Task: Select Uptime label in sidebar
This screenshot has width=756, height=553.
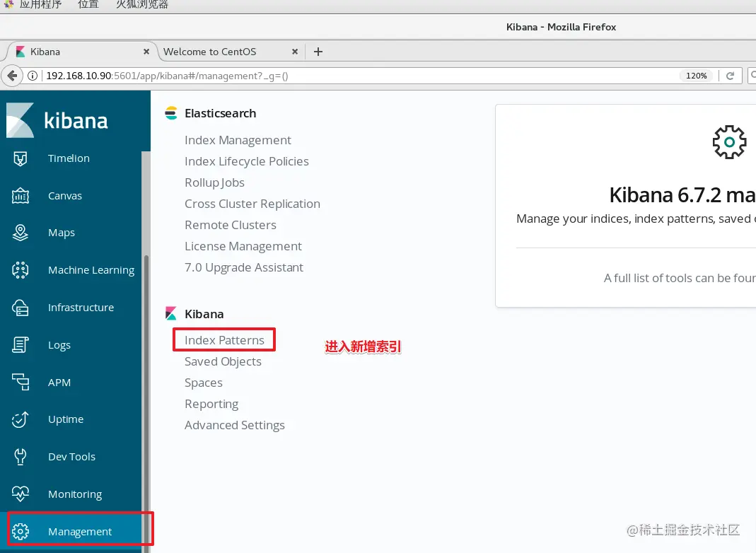Action: (66, 419)
